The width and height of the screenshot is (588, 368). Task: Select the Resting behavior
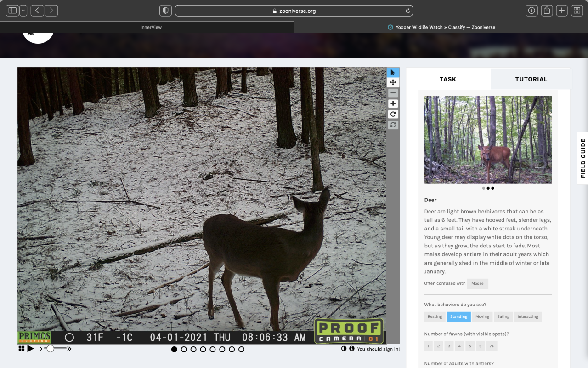435,316
